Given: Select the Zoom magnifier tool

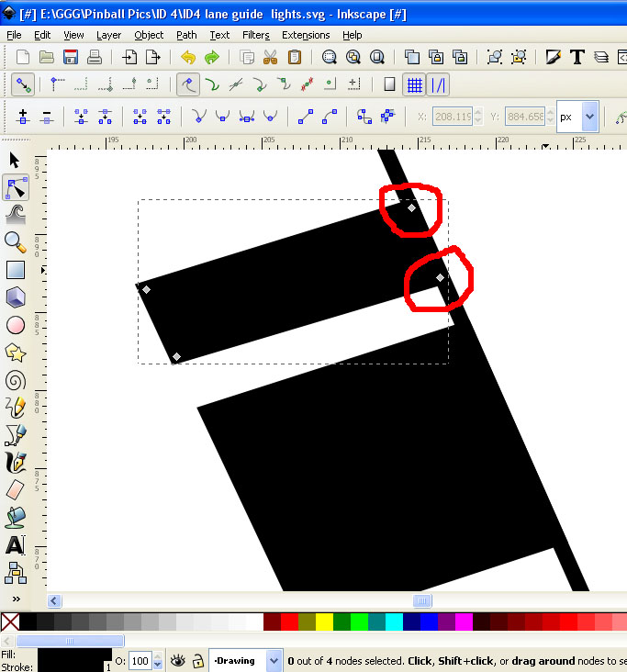Looking at the screenshot, I should 16,242.
